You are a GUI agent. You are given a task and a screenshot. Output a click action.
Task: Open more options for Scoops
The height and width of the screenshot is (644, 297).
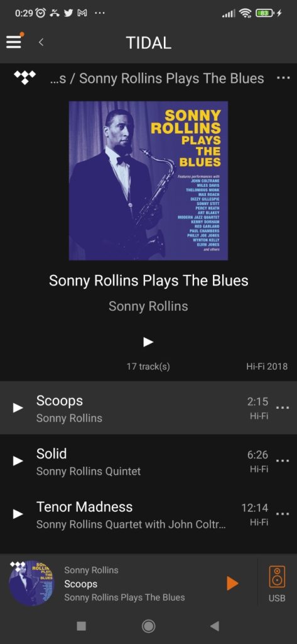pos(283,408)
